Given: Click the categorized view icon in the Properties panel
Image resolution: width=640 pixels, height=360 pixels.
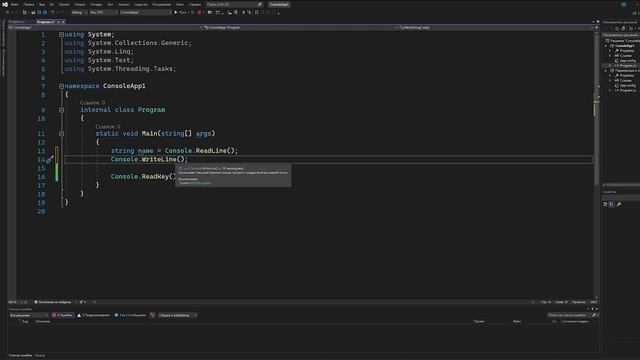Looking at the screenshot, I should pos(605,204).
